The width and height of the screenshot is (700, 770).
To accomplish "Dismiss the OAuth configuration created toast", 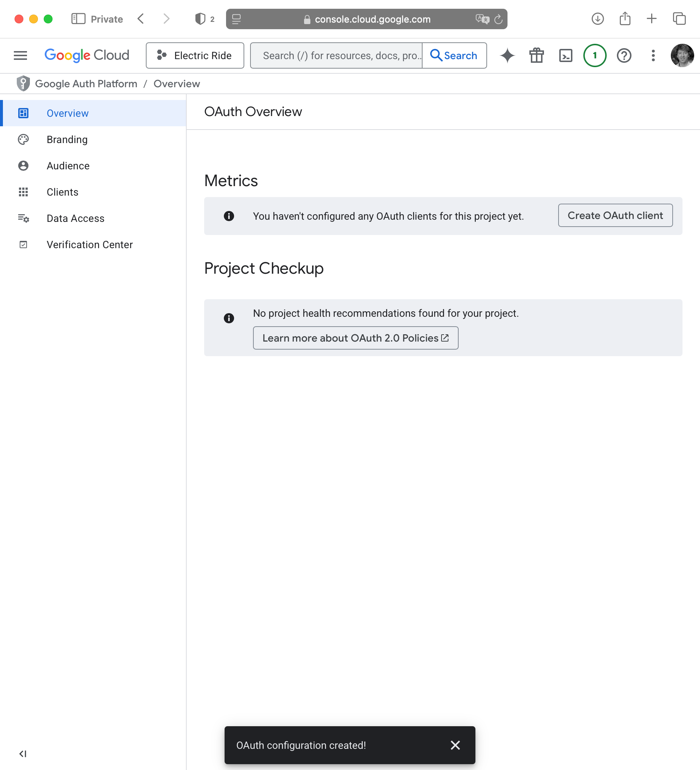I will (455, 745).
